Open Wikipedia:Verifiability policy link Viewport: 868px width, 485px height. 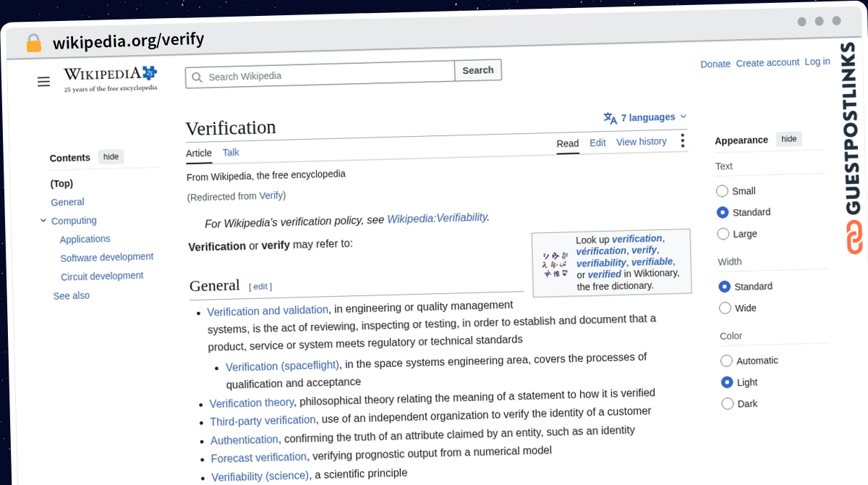437,217
